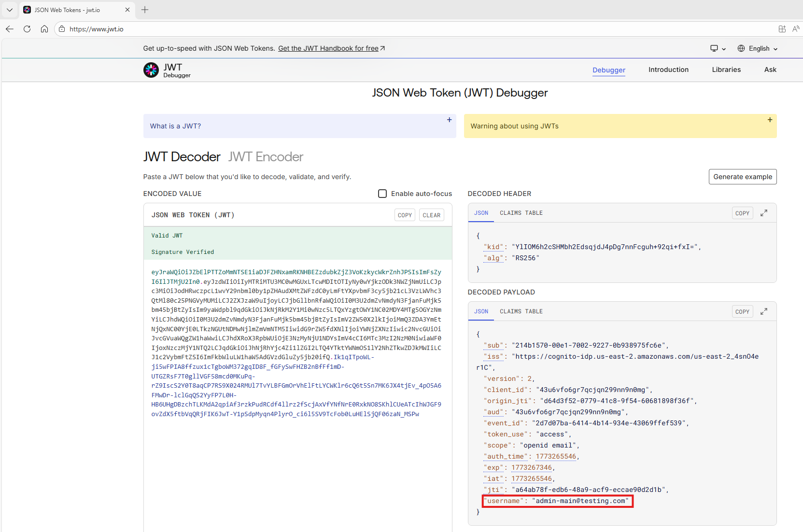Open the Introduction nav item
This screenshot has height=532, width=803.
668,70
